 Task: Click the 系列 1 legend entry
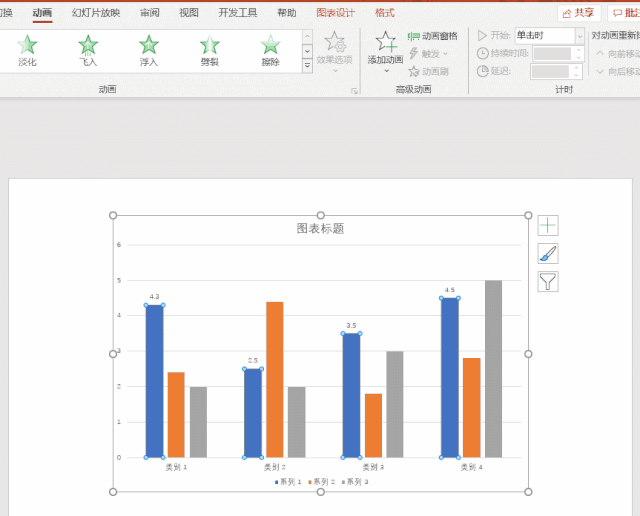click(288, 482)
